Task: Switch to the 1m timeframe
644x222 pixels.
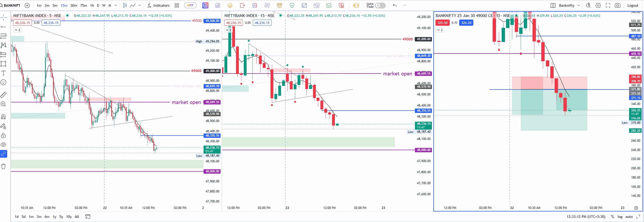Action: click(x=39, y=5)
